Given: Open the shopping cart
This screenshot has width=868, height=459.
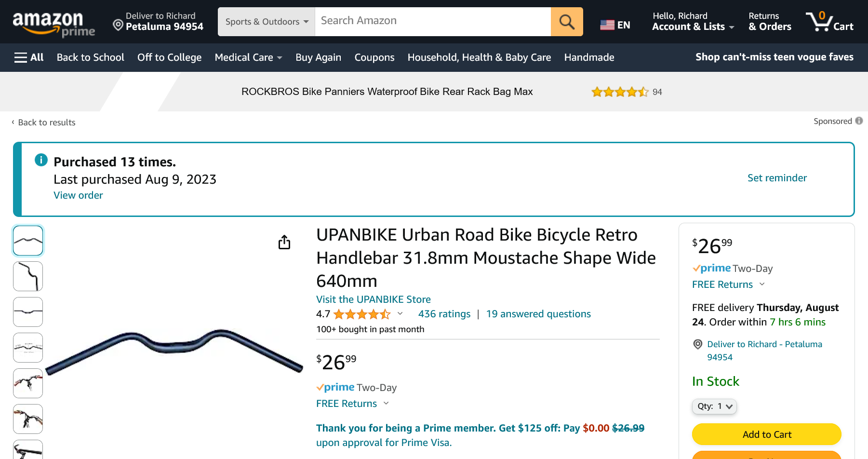Looking at the screenshot, I should (829, 22).
